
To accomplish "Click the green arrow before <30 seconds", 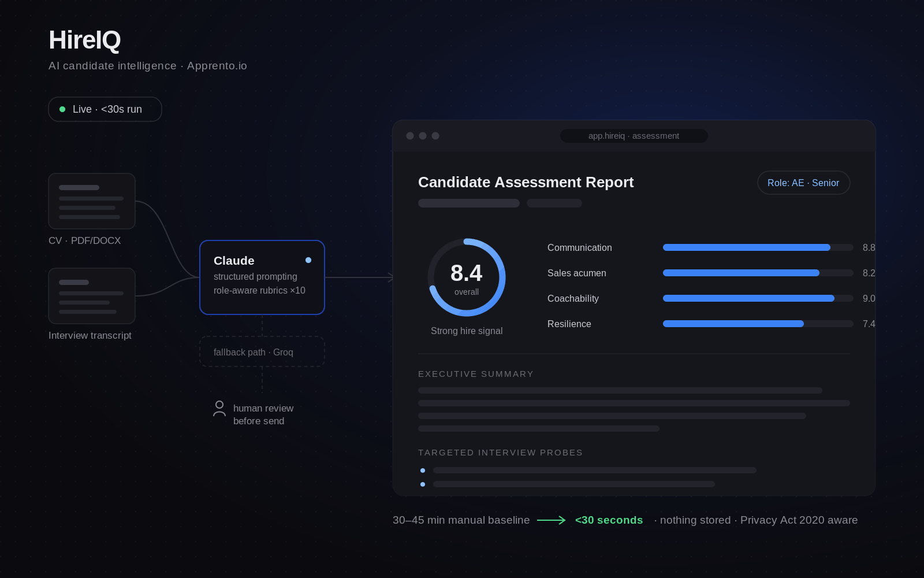I will pyautogui.click(x=552, y=520).
